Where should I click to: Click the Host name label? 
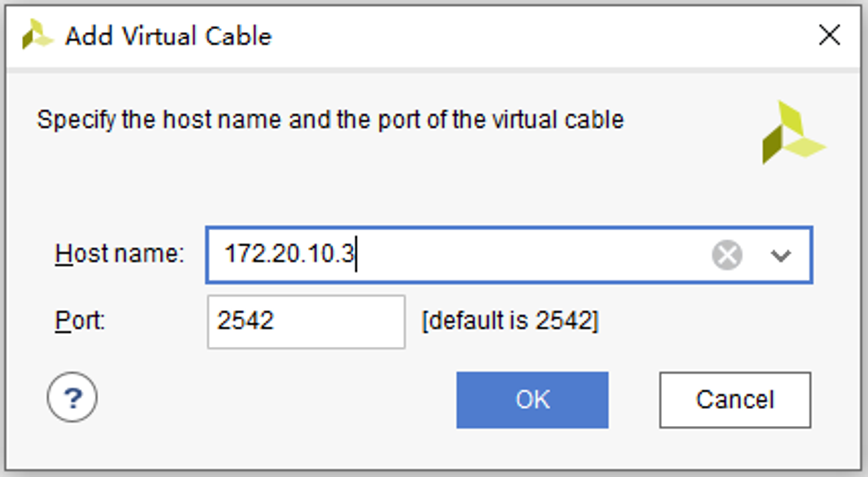pos(119,254)
